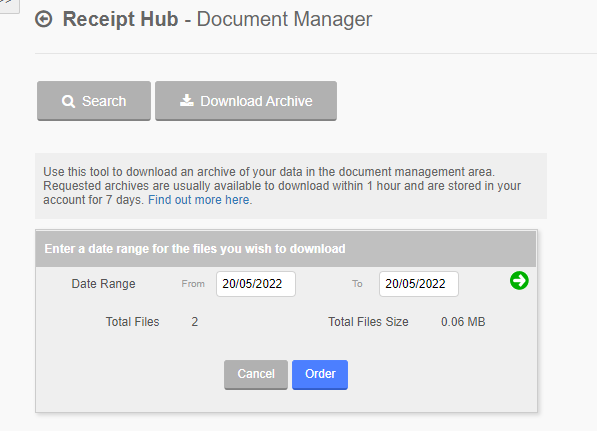Select the Download Archive button
Image resolution: width=597 pixels, height=431 pixels.
[x=246, y=101]
